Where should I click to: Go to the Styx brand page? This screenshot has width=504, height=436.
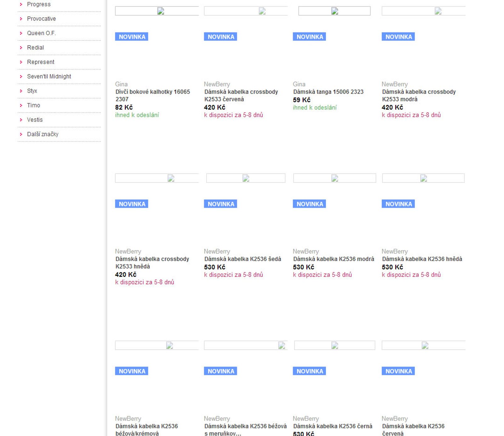tap(32, 91)
